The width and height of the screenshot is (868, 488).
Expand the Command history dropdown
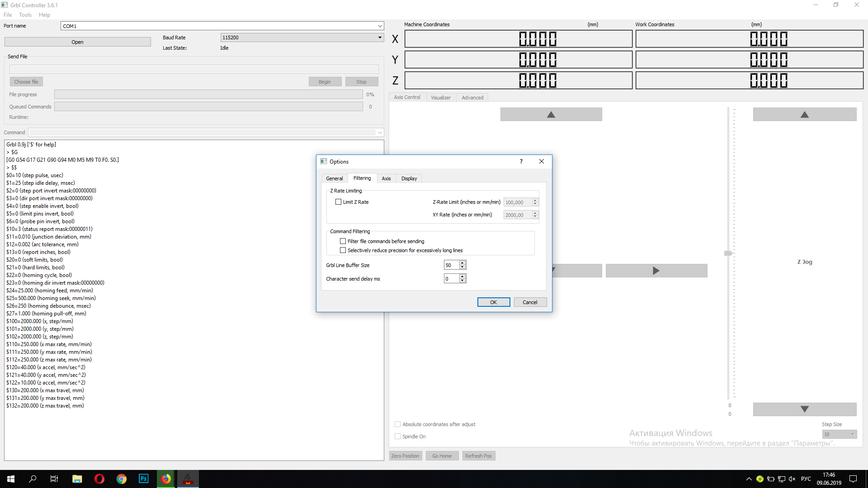coord(380,132)
